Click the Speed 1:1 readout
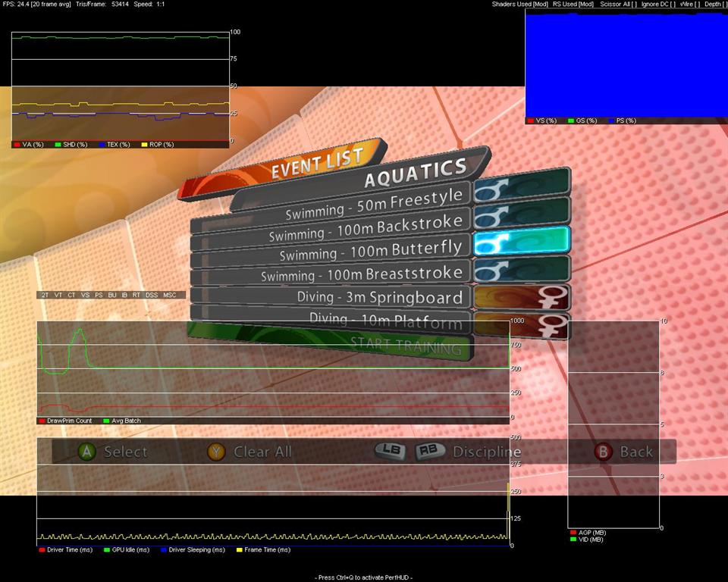Screen dimensions: 728x582 (x=149, y=5)
